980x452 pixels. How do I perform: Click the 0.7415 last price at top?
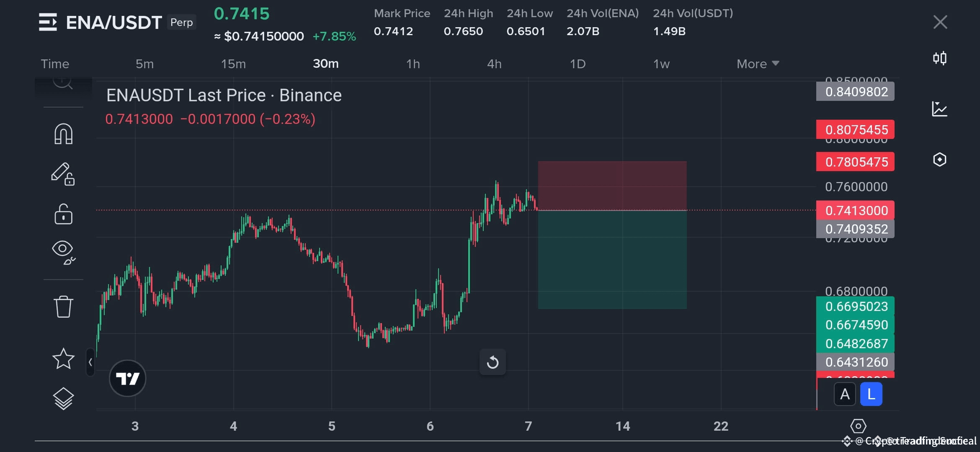[242, 14]
